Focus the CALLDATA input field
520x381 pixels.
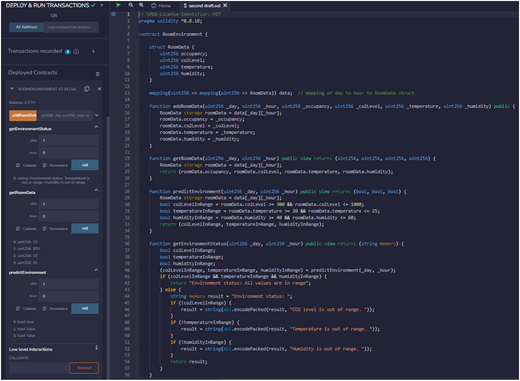(39, 368)
